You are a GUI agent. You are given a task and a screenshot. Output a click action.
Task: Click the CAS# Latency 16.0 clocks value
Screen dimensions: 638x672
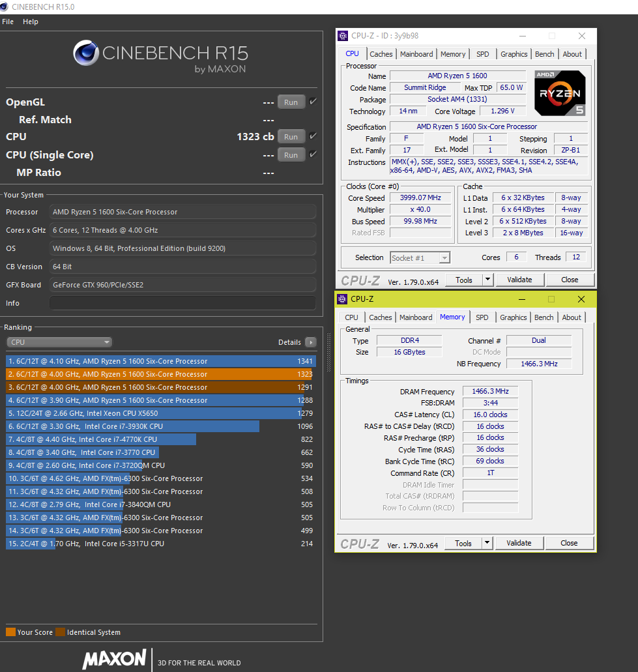pos(490,415)
